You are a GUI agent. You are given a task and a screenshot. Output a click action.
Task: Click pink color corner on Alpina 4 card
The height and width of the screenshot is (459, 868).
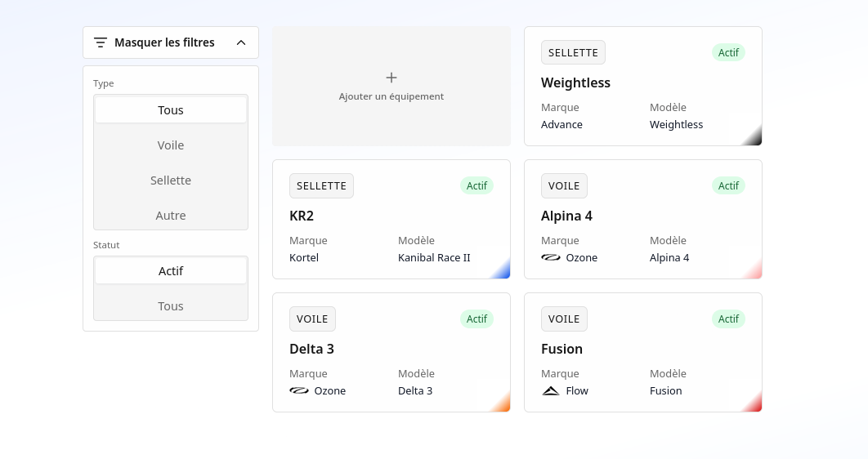752,270
